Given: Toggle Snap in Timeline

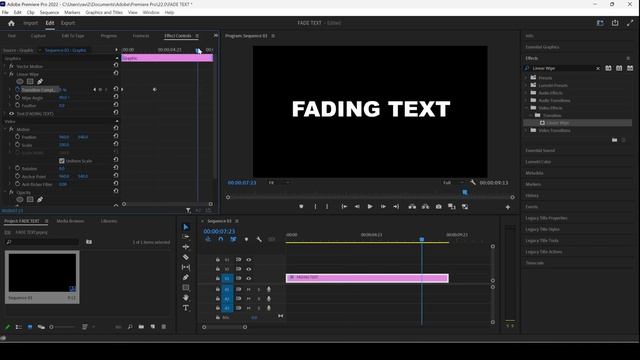Looking at the screenshot, I should click(x=221, y=239).
